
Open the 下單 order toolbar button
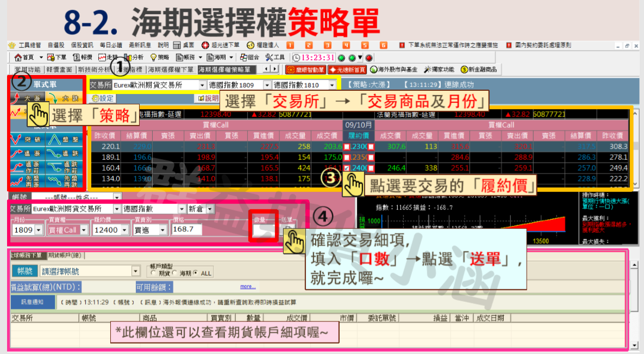coord(57,58)
